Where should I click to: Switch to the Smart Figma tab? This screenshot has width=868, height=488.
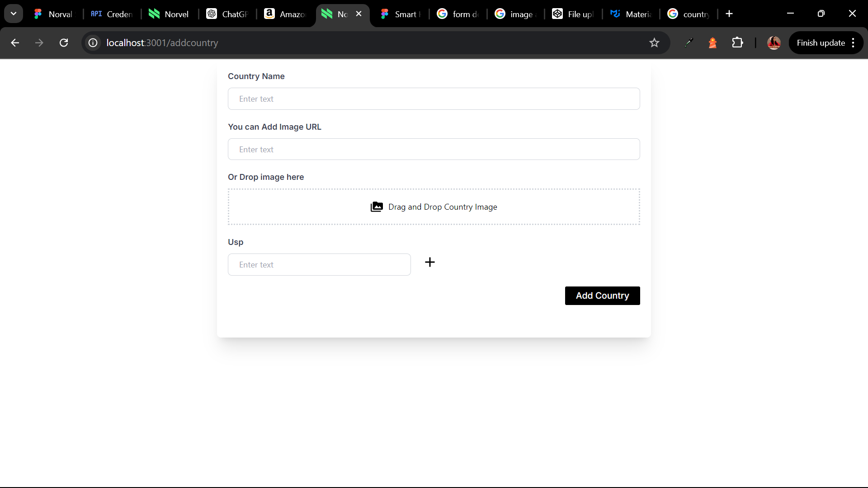click(400, 14)
